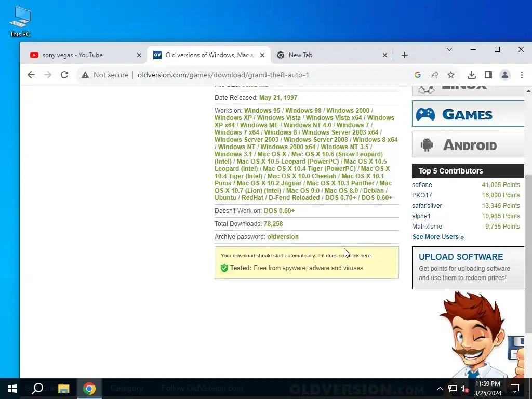Open taskbar search magnifier

pyautogui.click(x=37, y=389)
